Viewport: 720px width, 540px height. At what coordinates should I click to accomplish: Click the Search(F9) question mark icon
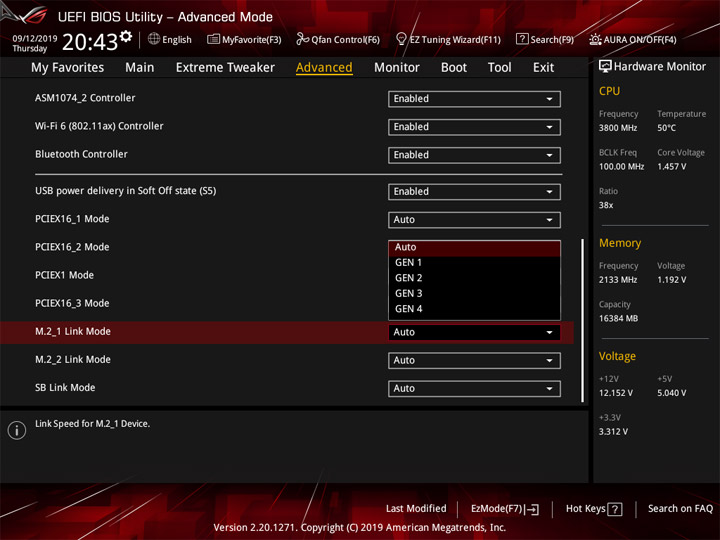click(x=522, y=39)
